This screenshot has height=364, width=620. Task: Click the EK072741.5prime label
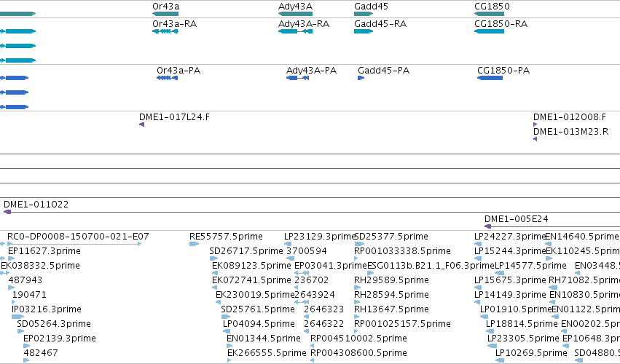(x=251, y=280)
